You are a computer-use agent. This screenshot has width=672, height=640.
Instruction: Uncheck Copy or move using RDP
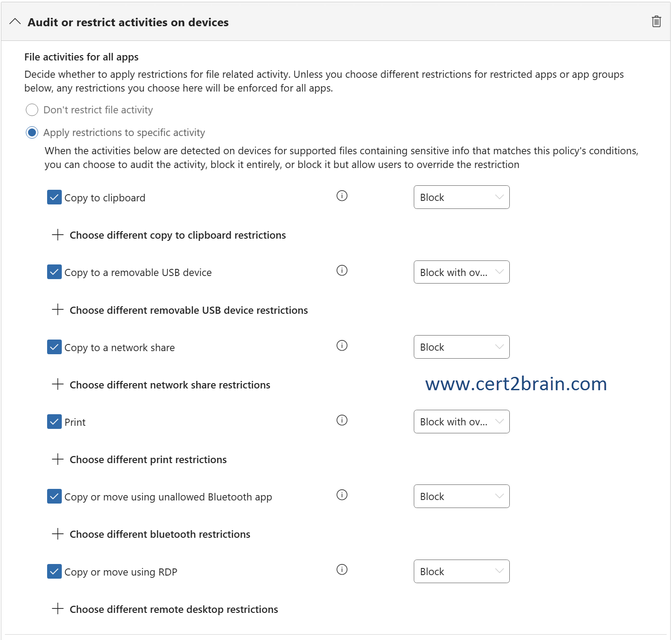click(54, 571)
